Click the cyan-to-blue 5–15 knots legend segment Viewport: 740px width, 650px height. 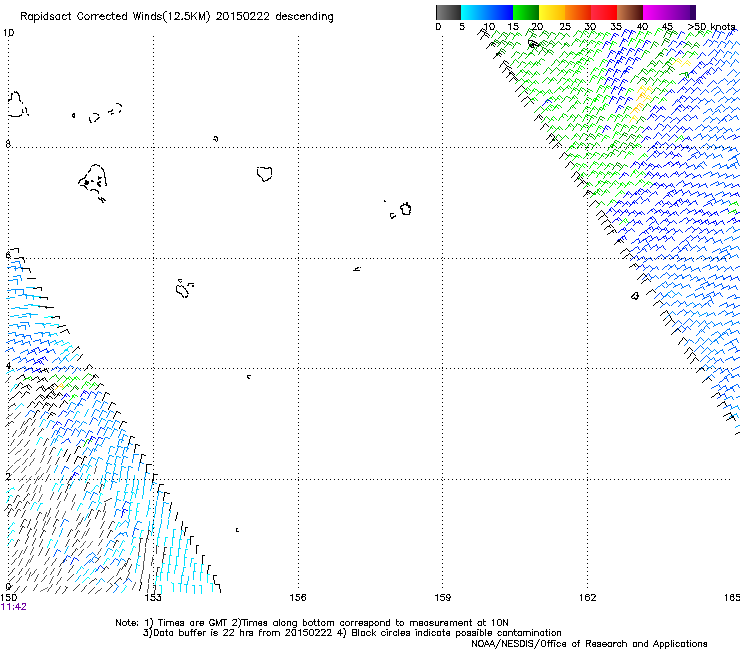(487, 12)
